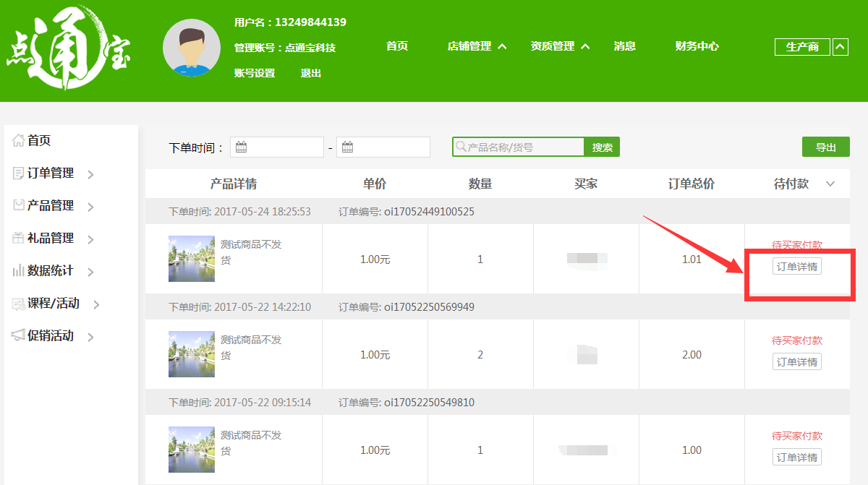The image size is (868, 485).
Task: Expand the 产品管理 sidebar chevron
Action: (x=90, y=207)
